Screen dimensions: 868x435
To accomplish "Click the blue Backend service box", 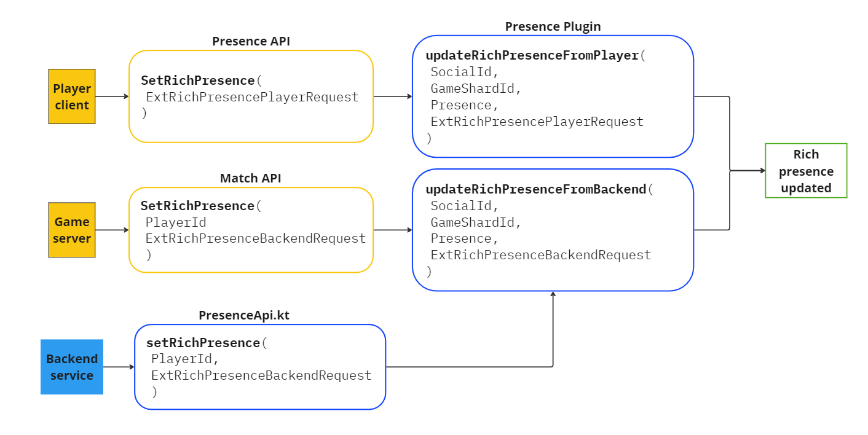I will pos(72,367).
